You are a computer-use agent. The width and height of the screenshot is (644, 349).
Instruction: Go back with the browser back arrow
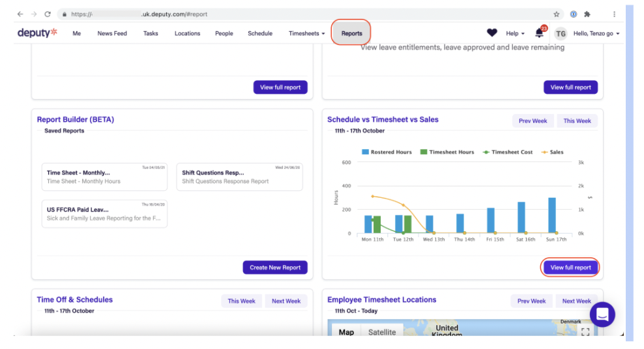click(20, 14)
